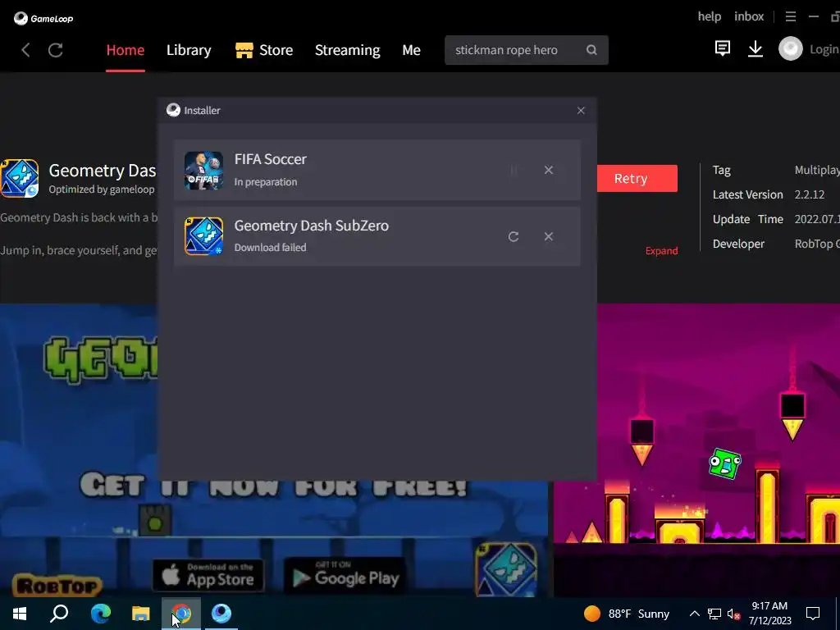
Task: Switch to GameLoop taskbar icon
Action: coord(221,614)
